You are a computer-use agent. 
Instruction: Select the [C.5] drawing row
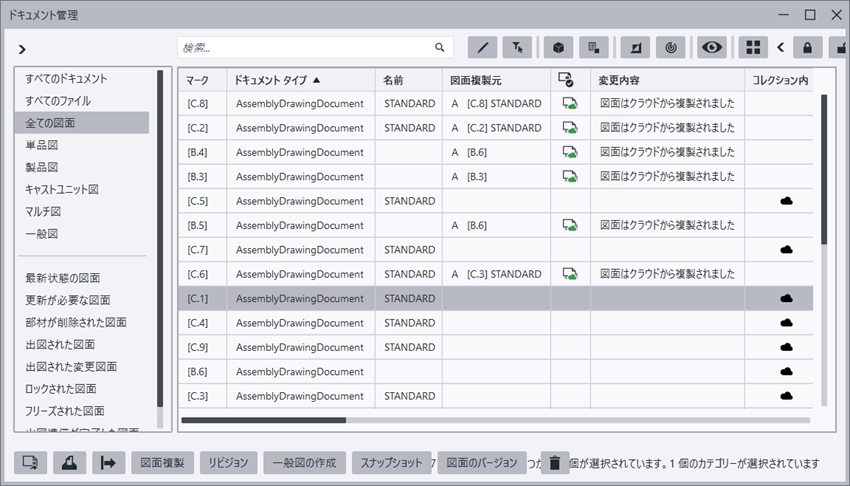[300, 201]
